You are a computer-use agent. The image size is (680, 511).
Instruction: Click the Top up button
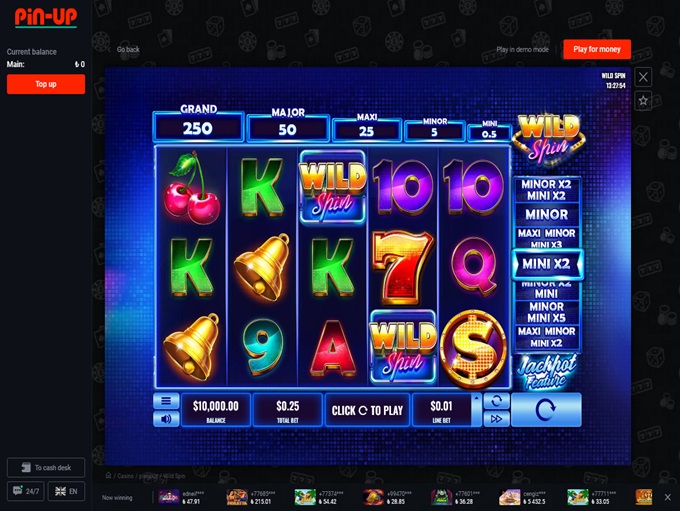[x=46, y=84]
